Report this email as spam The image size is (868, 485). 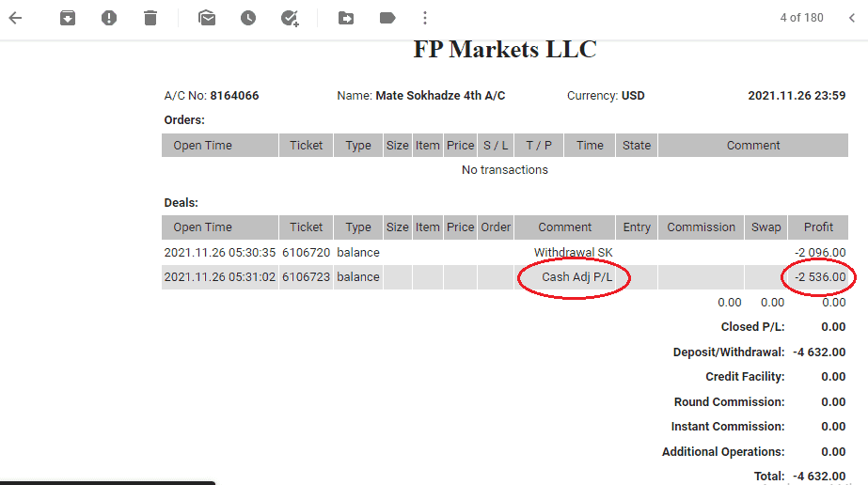109,18
